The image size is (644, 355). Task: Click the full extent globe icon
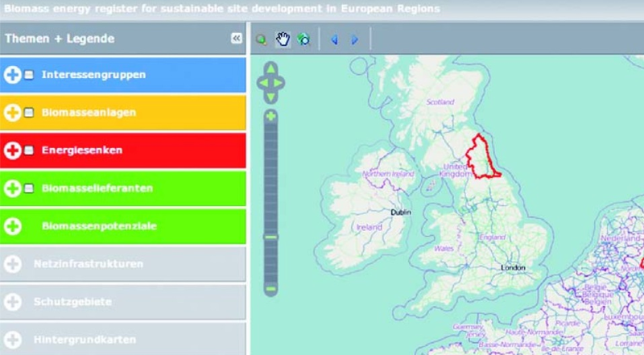click(303, 39)
